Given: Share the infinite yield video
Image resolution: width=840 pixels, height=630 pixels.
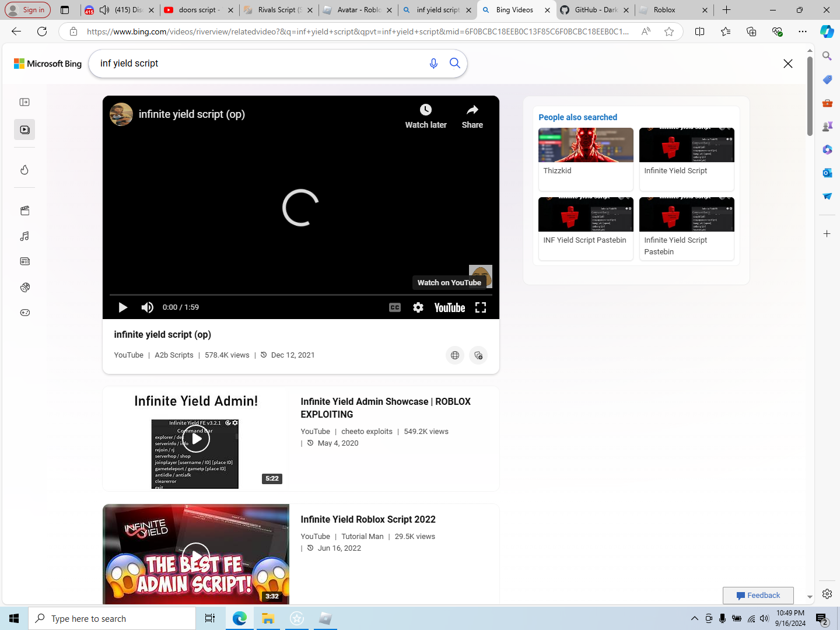Looking at the screenshot, I should [x=473, y=116].
